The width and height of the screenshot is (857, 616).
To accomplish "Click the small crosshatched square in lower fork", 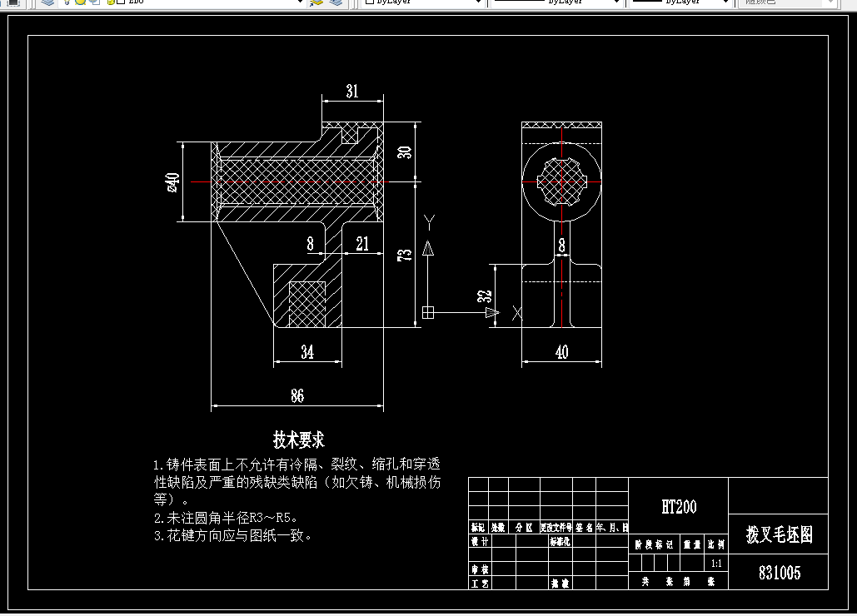I will click(306, 304).
